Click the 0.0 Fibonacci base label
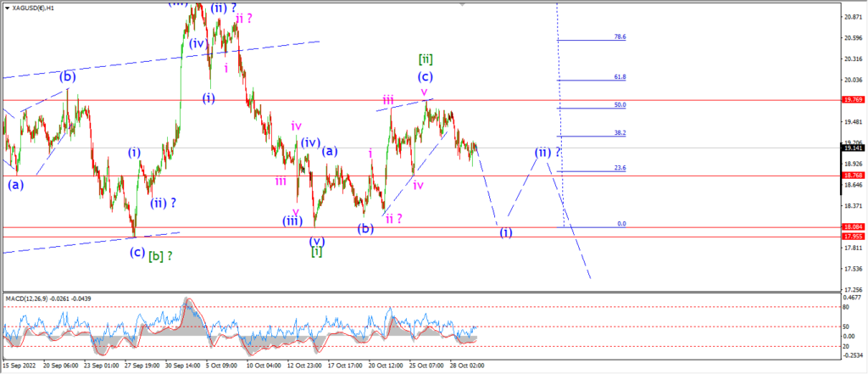Viewport: 868px width, 374px height. (621, 224)
